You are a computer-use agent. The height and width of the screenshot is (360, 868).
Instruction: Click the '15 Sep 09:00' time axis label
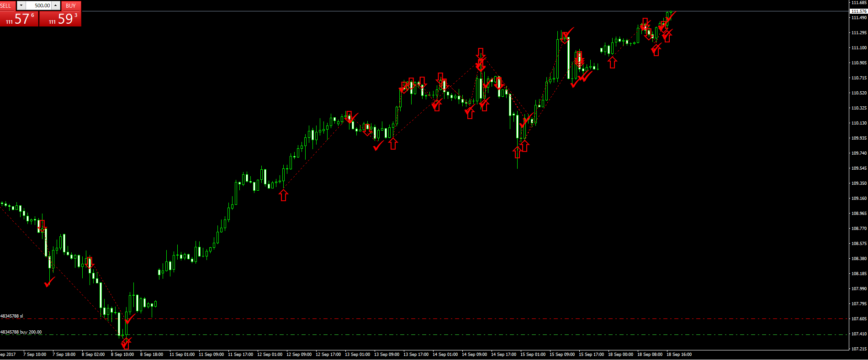[x=562, y=355]
